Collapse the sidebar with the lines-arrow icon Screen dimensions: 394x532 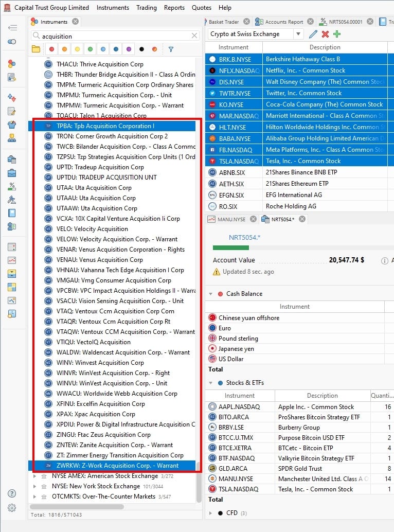point(12,27)
